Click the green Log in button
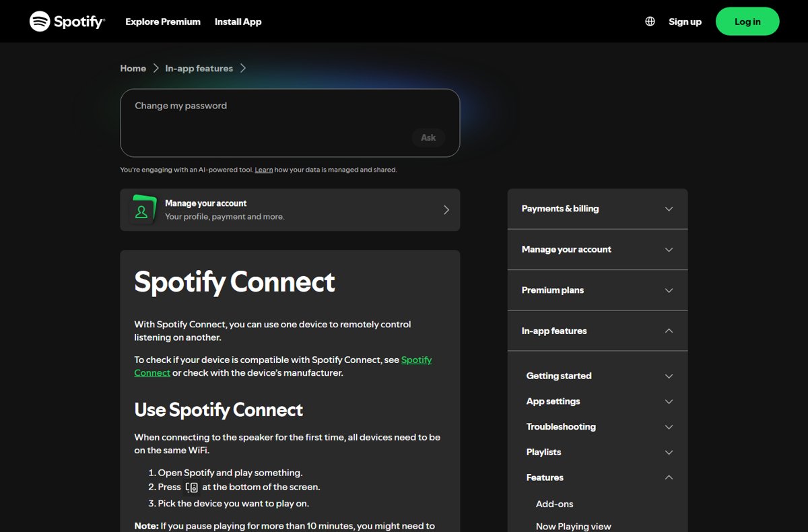This screenshot has width=808, height=532. 747,22
